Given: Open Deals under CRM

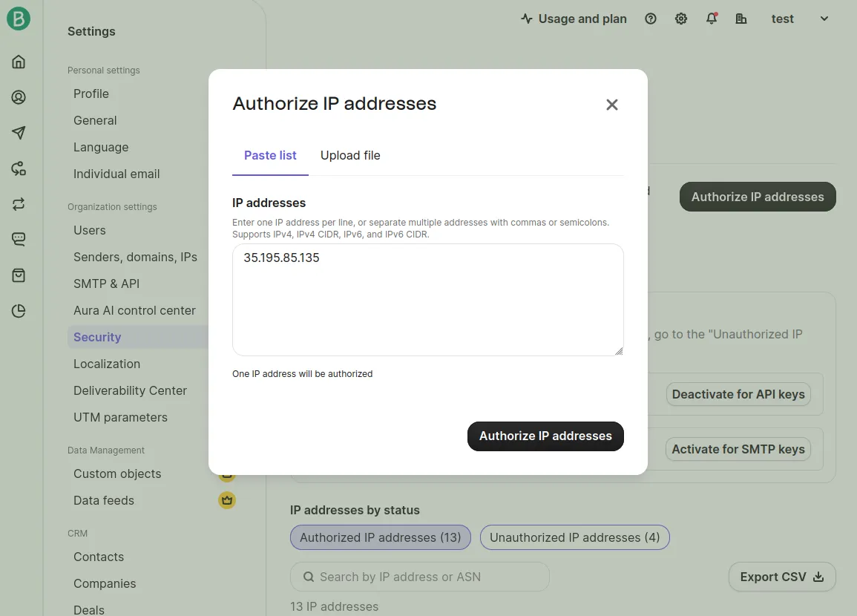Looking at the screenshot, I should click(89, 609).
